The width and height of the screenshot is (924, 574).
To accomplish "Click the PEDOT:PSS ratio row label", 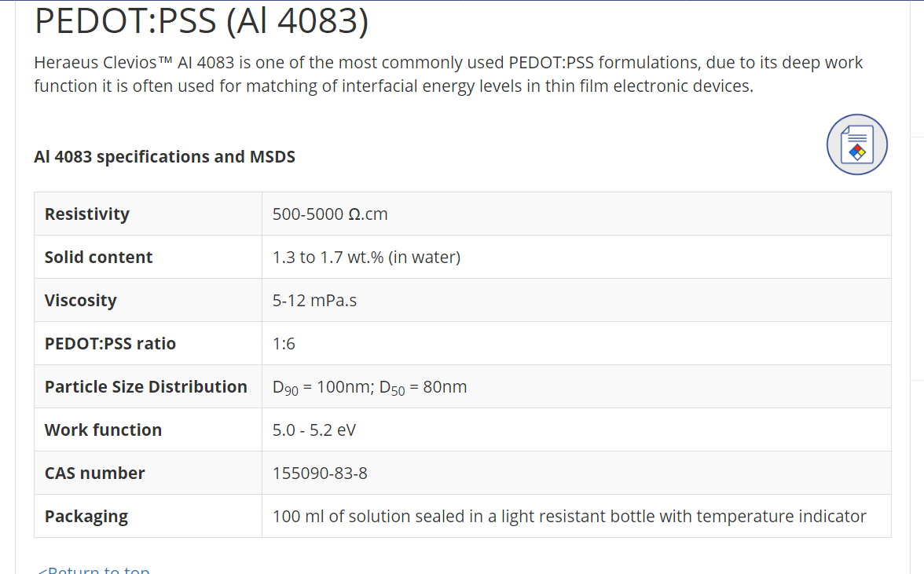I will pyautogui.click(x=110, y=343).
